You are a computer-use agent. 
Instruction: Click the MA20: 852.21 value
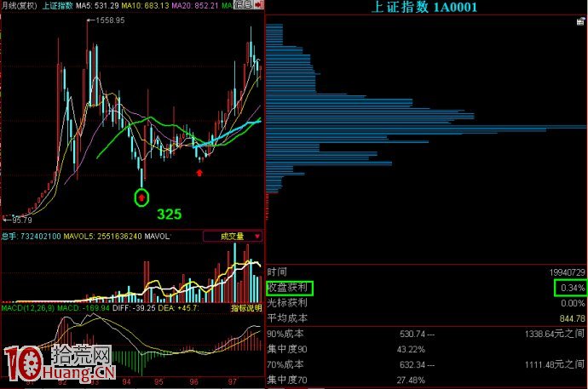coord(194,6)
